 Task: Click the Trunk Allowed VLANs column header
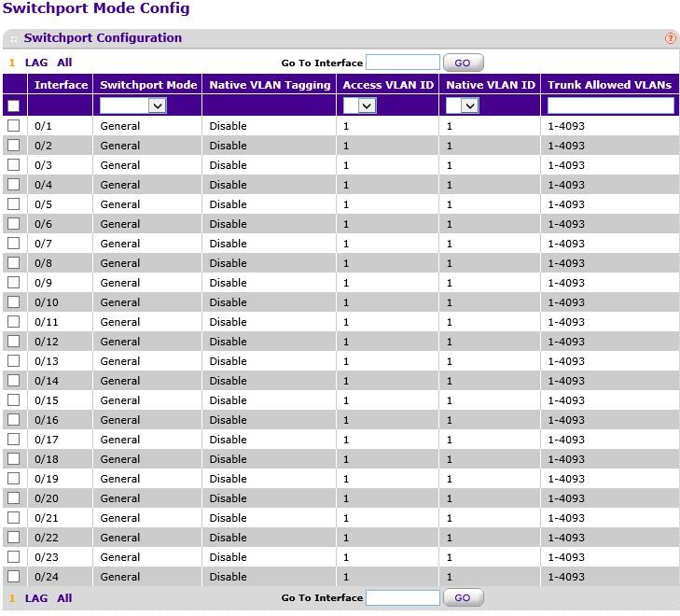(x=609, y=85)
